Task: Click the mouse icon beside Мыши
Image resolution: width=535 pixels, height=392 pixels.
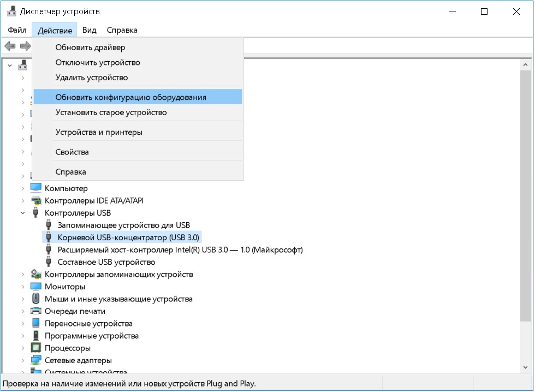Action: [36, 299]
